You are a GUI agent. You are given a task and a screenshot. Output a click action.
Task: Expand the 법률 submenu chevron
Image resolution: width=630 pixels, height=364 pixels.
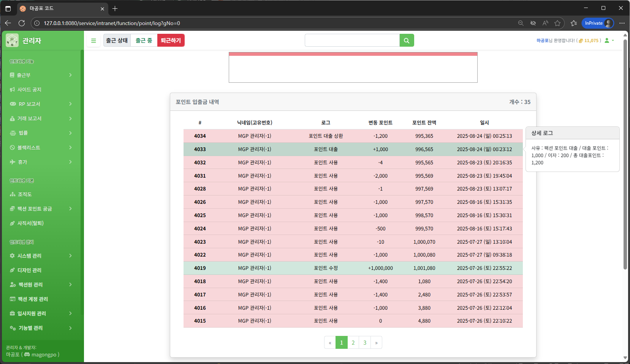[x=70, y=133]
